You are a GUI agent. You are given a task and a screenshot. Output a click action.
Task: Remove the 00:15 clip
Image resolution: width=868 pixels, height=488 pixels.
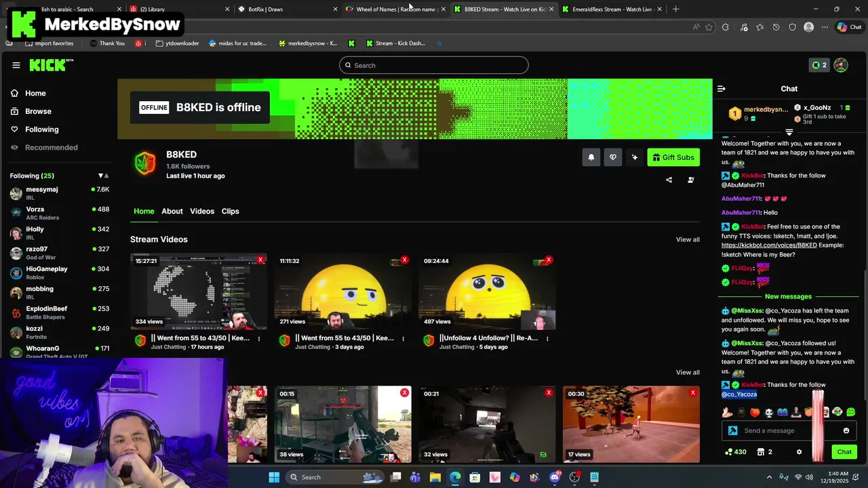click(x=405, y=392)
